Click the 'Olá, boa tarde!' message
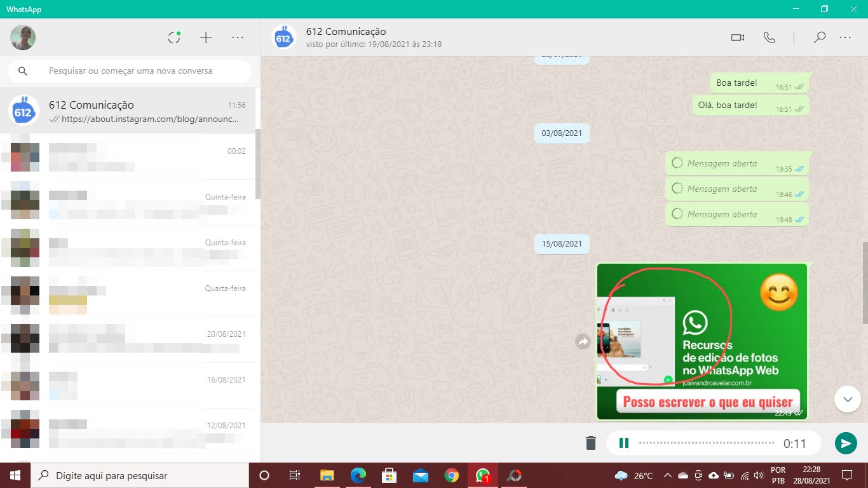The width and height of the screenshot is (868, 488). point(750,105)
